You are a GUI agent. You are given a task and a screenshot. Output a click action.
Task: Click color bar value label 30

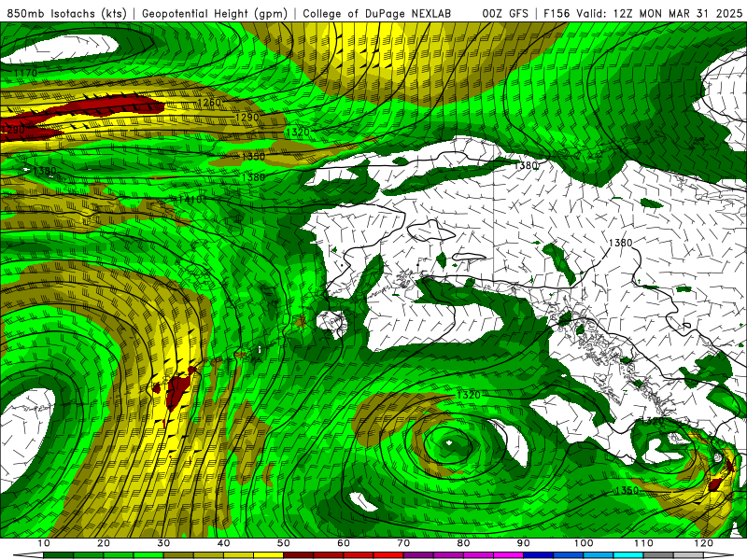click(163, 543)
